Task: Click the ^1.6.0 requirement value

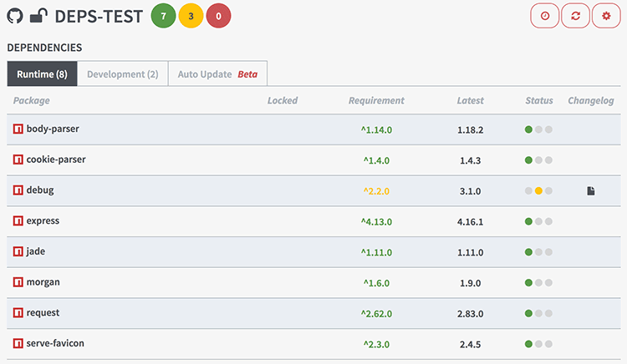Action: click(x=376, y=283)
